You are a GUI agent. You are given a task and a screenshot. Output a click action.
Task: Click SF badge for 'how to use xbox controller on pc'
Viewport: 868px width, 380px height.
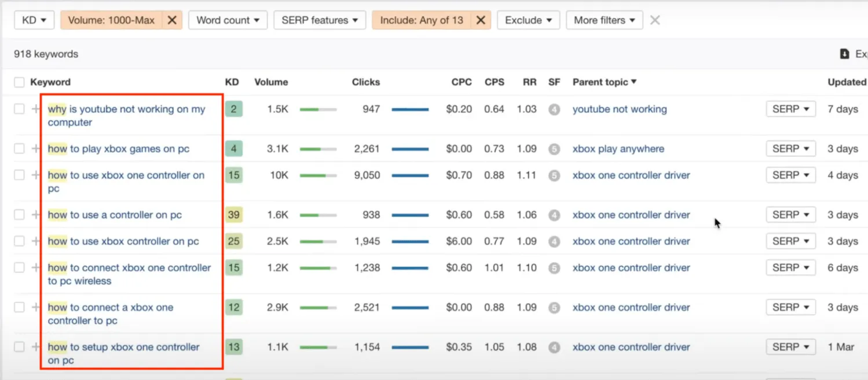click(x=554, y=241)
